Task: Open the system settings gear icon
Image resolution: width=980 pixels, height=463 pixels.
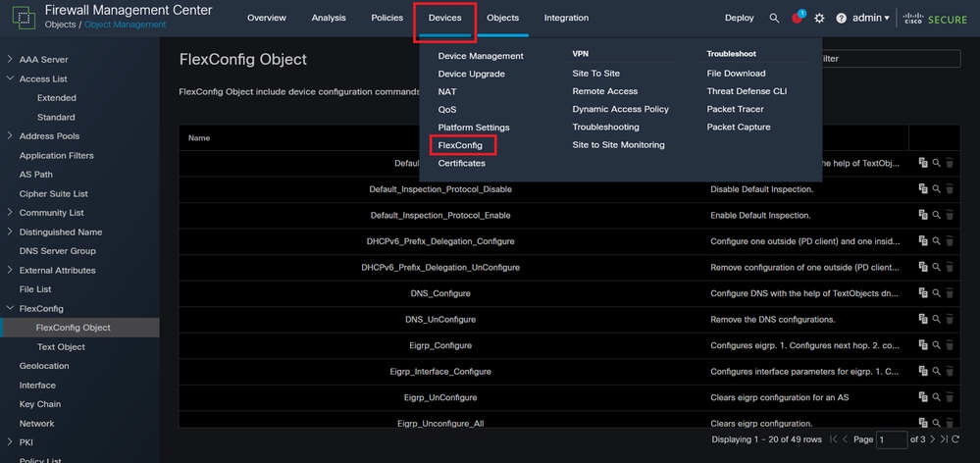Action: (x=819, y=18)
